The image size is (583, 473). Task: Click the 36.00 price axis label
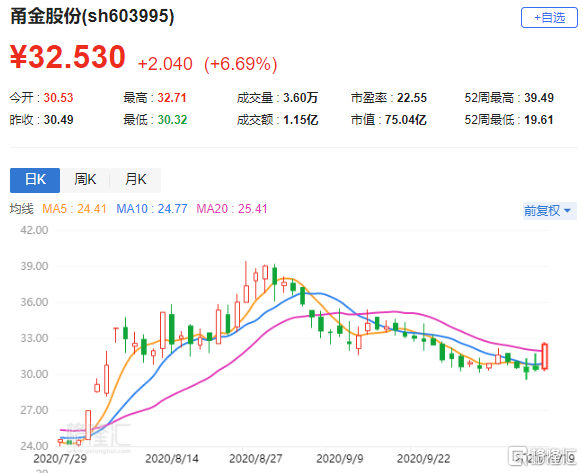(x=34, y=302)
